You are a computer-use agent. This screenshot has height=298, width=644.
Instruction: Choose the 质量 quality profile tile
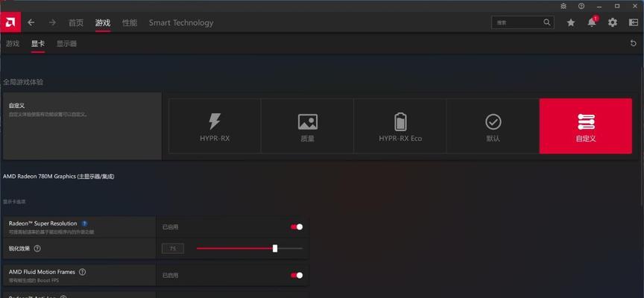click(307, 126)
